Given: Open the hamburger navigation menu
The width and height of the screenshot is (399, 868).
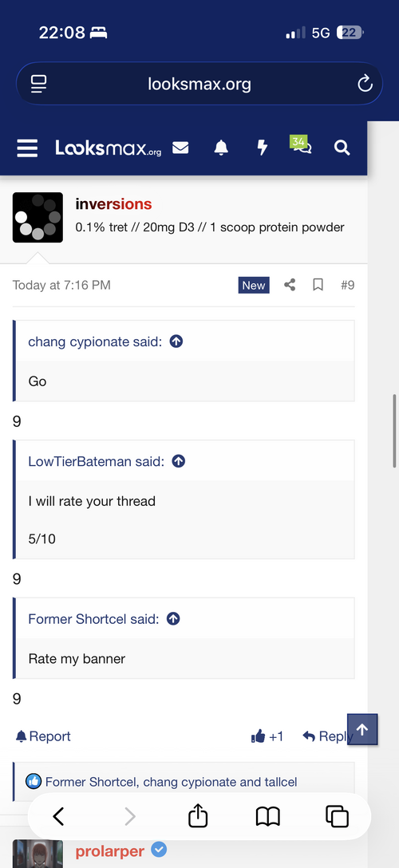Looking at the screenshot, I should click(x=27, y=148).
